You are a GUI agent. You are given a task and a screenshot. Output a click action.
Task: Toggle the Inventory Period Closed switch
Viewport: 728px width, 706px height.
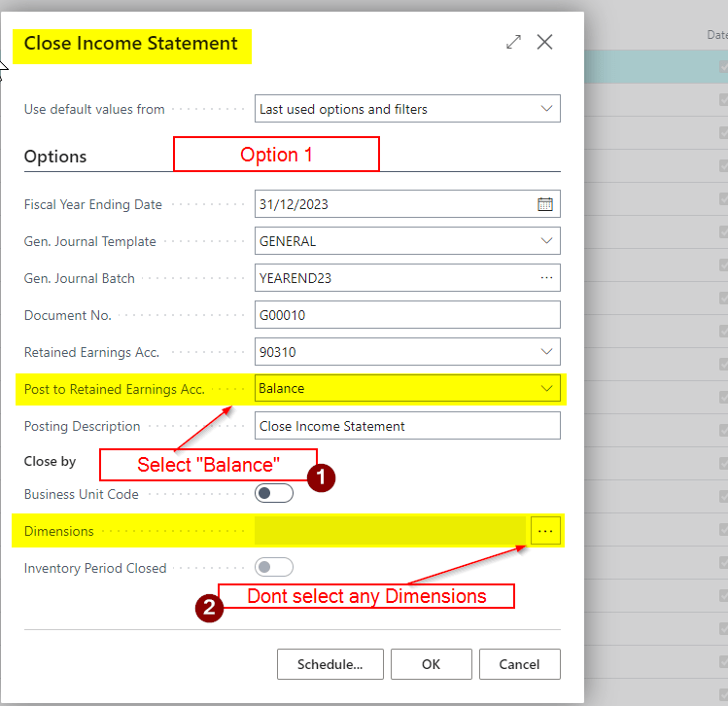pyautogui.click(x=273, y=568)
